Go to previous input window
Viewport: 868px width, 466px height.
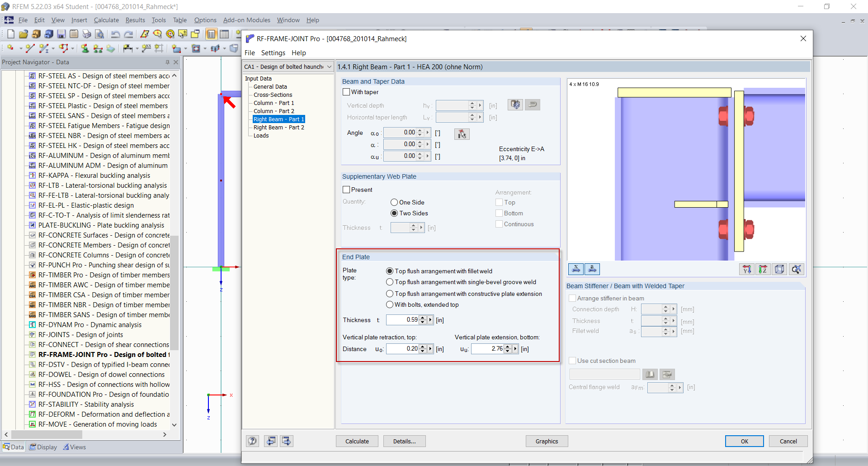coord(271,441)
